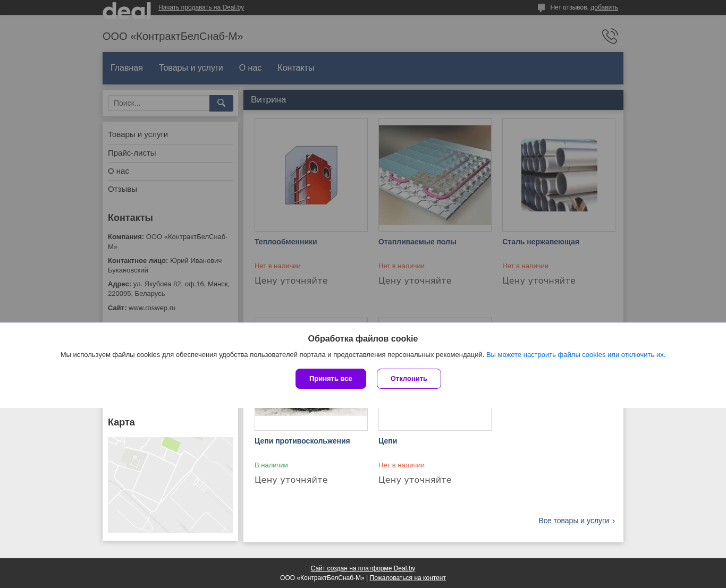Click into the Поиск search field

point(158,103)
